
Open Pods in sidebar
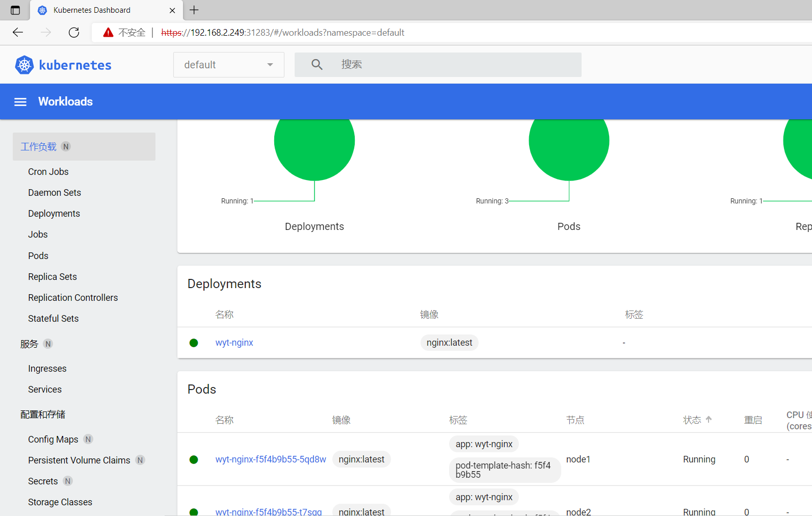(x=38, y=256)
